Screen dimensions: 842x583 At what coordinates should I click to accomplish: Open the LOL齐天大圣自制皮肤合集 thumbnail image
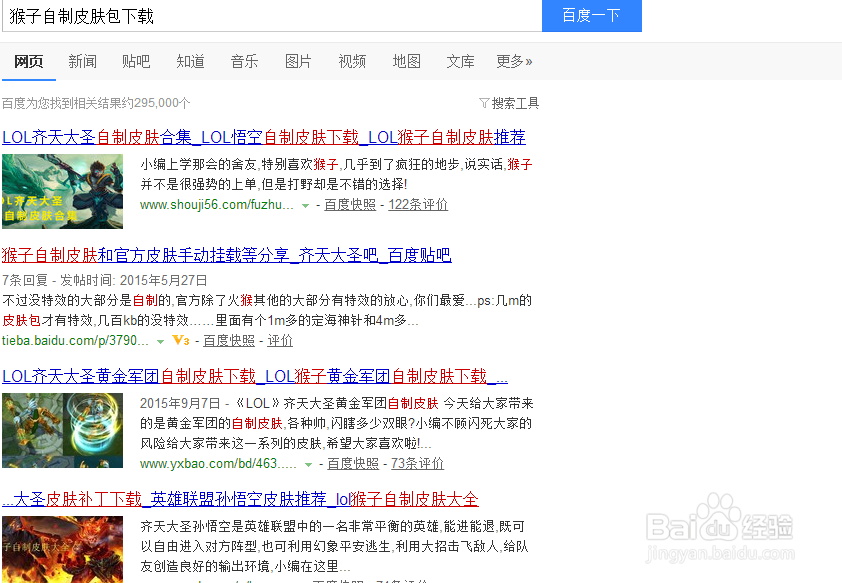pyautogui.click(x=62, y=192)
